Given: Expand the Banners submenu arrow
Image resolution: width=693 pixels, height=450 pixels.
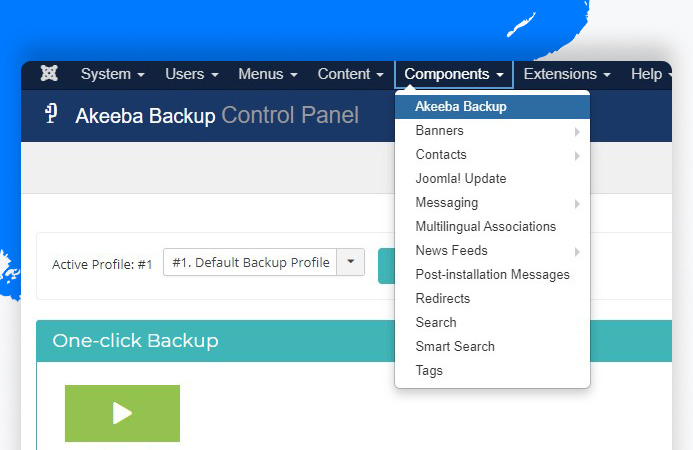Looking at the screenshot, I should [x=577, y=132].
